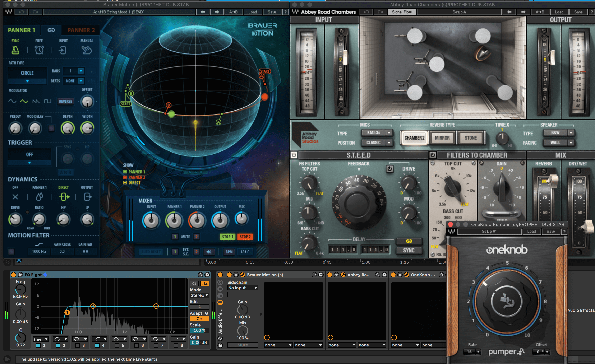Adjust the Dry/Wet mix fader
The image size is (595, 364).
(x=589, y=227)
